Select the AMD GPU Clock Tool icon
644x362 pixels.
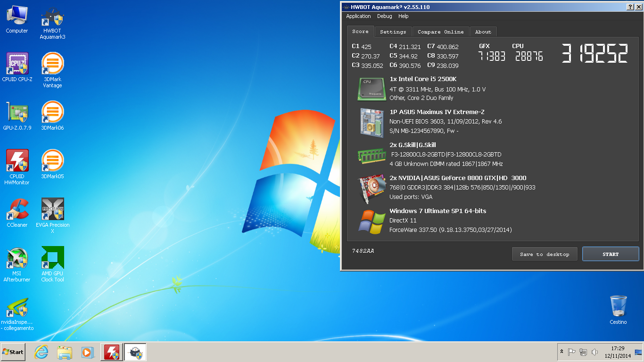coord(52,264)
